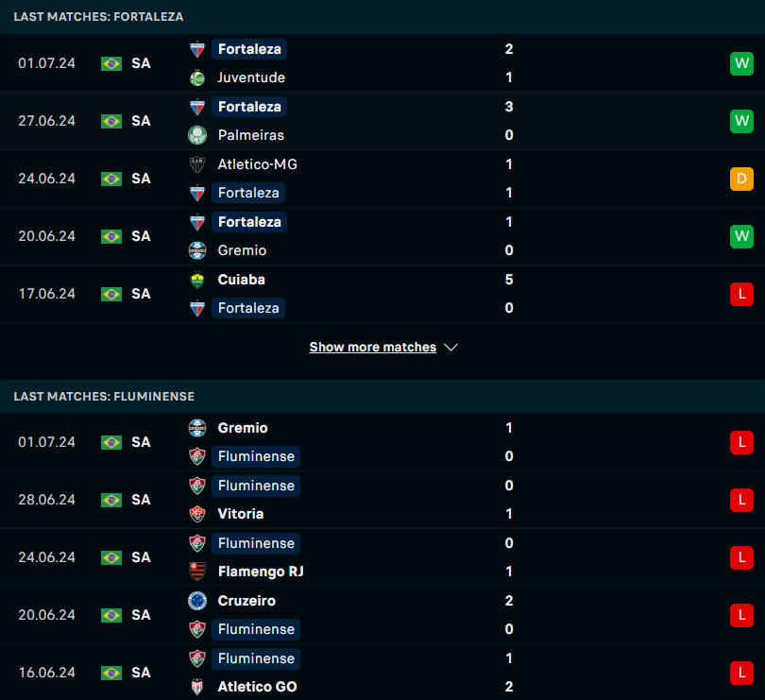Click Brazil flag in 01.07.24 Fortaleza row

pyautogui.click(x=111, y=63)
